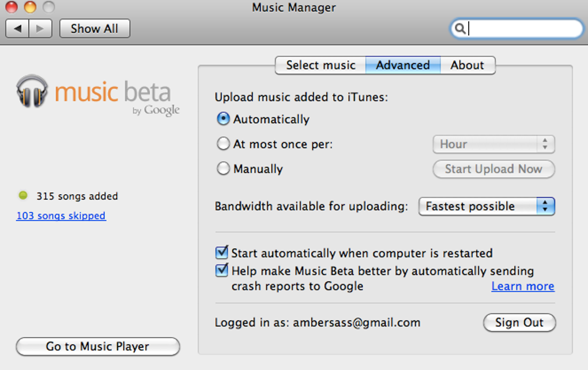
Task: Switch to the About tab
Action: pyautogui.click(x=467, y=65)
